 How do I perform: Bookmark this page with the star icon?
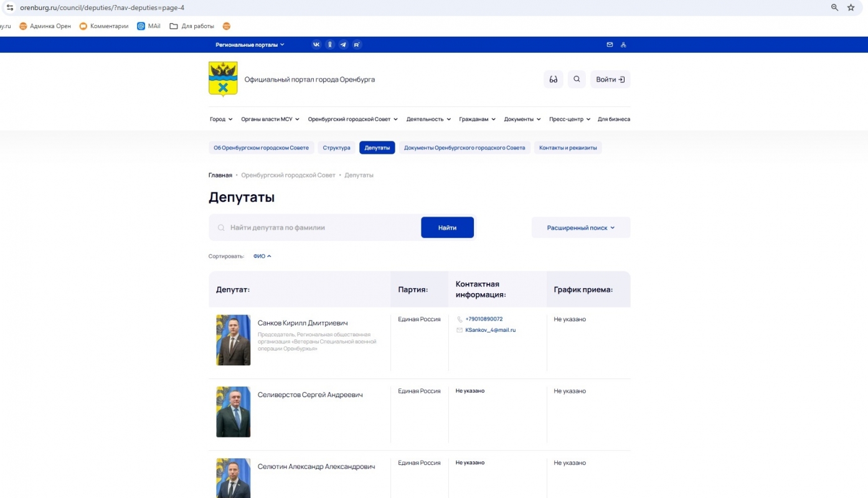851,7
